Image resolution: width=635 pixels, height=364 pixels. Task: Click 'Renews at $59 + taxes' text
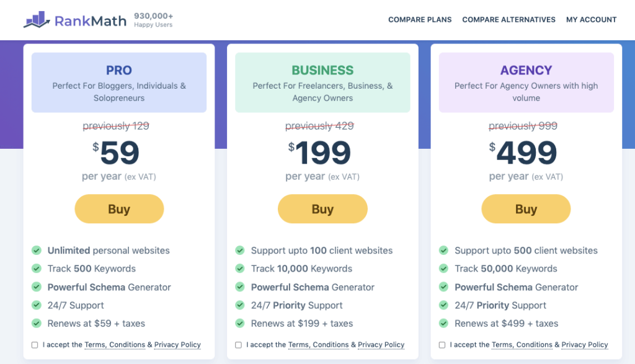click(x=96, y=324)
